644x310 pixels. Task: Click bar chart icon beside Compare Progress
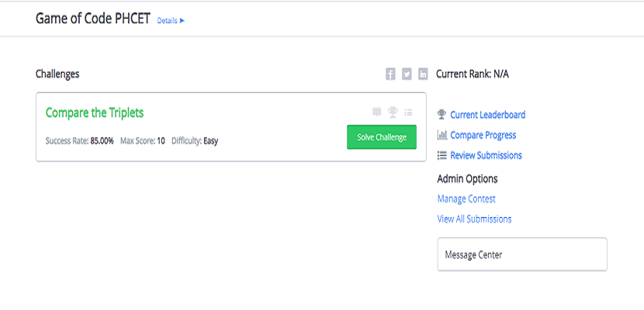tap(442, 135)
